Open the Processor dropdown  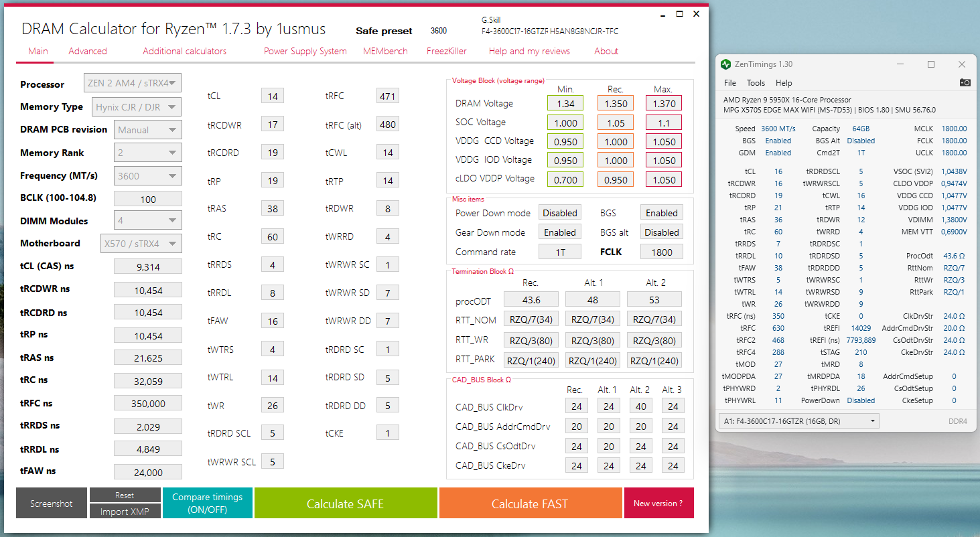[x=133, y=84]
